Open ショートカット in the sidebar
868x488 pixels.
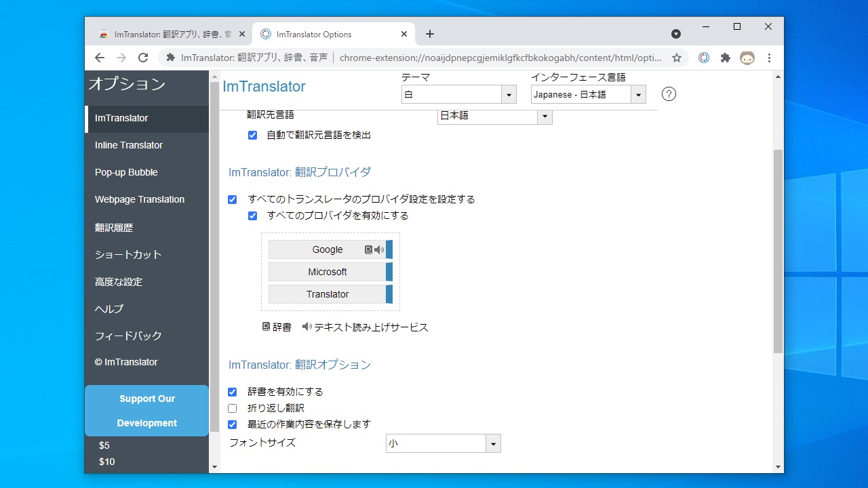click(x=147, y=255)
